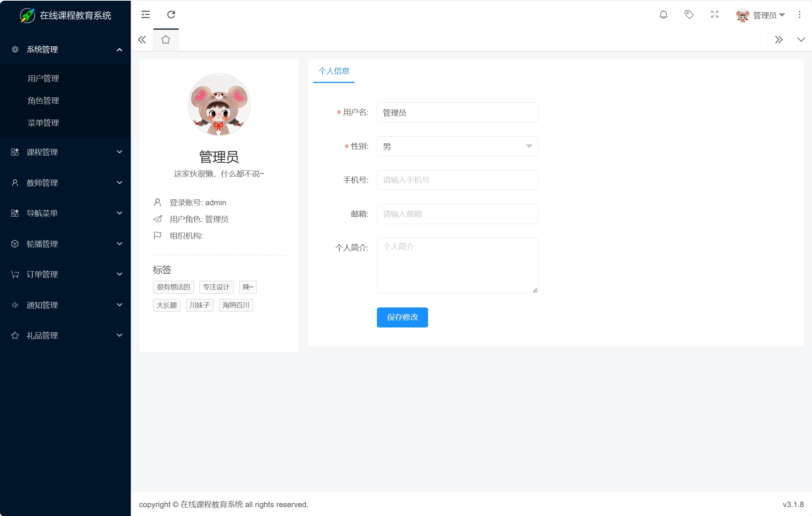Open the vertical three-dot more menu
The height and width of the screenshot is (516, 812).
click(799, 14)
